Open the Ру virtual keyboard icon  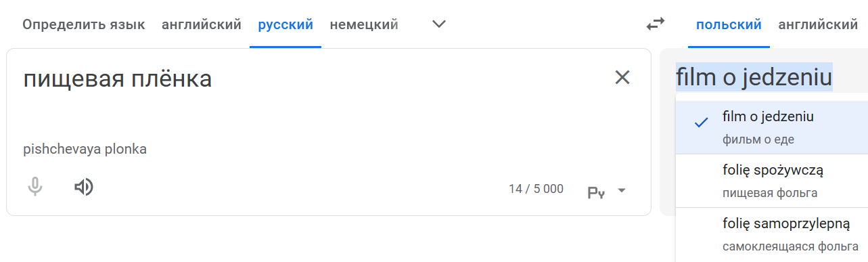click(x=596, y=192)
